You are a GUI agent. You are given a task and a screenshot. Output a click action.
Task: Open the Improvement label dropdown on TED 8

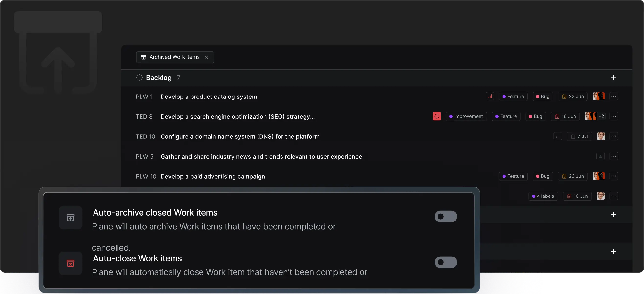[466, 116]
